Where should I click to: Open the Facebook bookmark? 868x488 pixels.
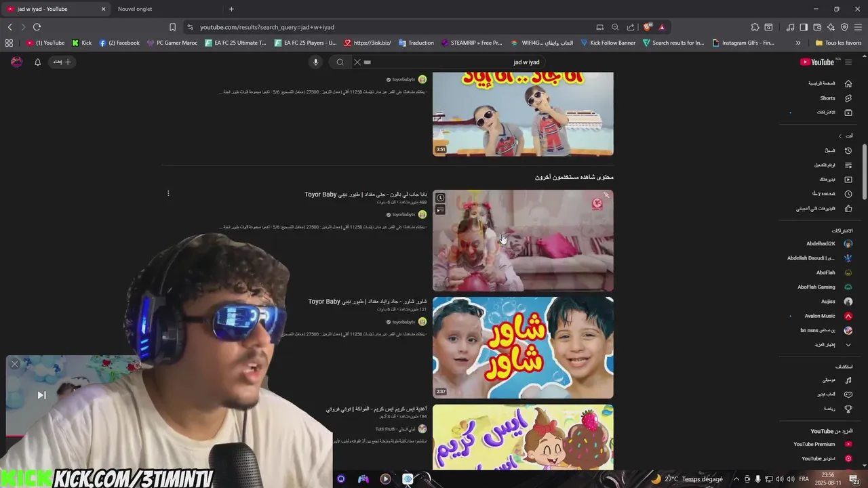click(x=119, y=43)
